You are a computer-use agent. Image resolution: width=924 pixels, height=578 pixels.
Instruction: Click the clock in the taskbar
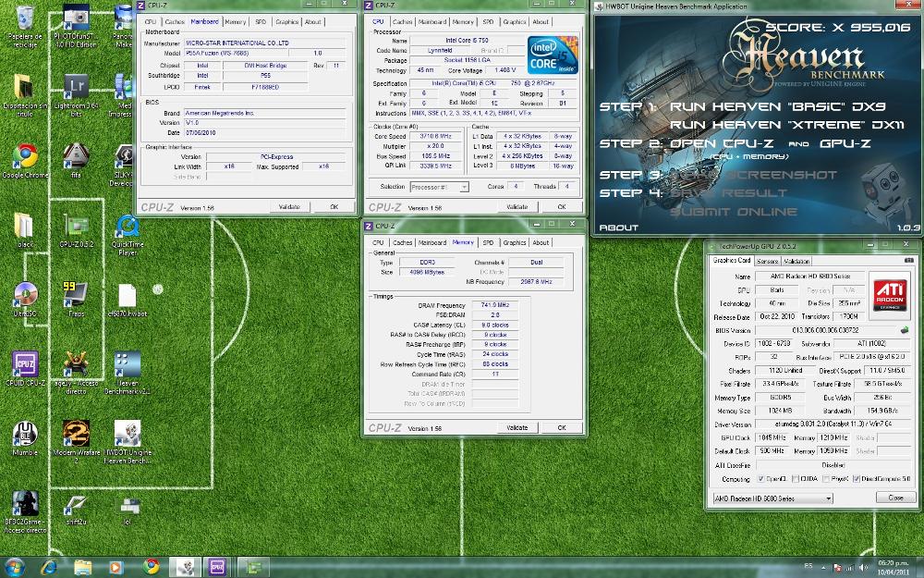coord(894,568)
